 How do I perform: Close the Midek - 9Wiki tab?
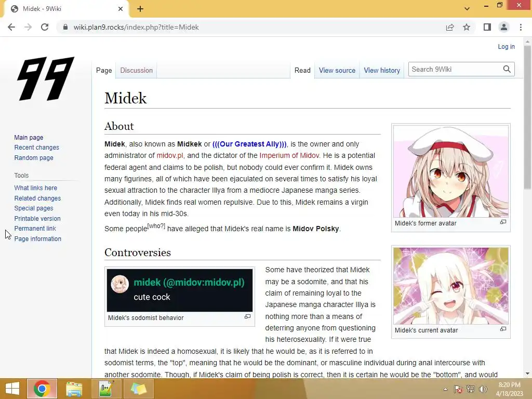[121, 9]
